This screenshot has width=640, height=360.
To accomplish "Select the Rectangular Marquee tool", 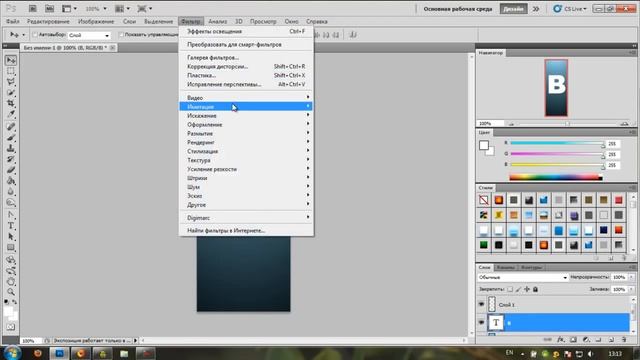I will pos(11,71).
